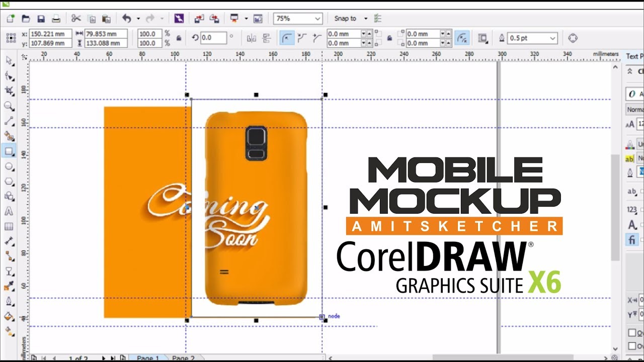Screen dimensions: 644x362
Task: Choose the object origin point grid
Action: [11, 38]
